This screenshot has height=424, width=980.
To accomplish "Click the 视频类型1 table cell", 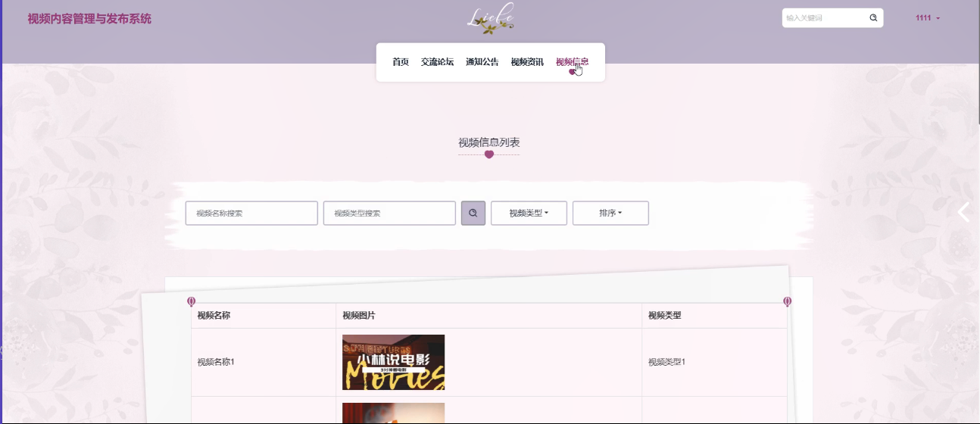I will [714, 362].
